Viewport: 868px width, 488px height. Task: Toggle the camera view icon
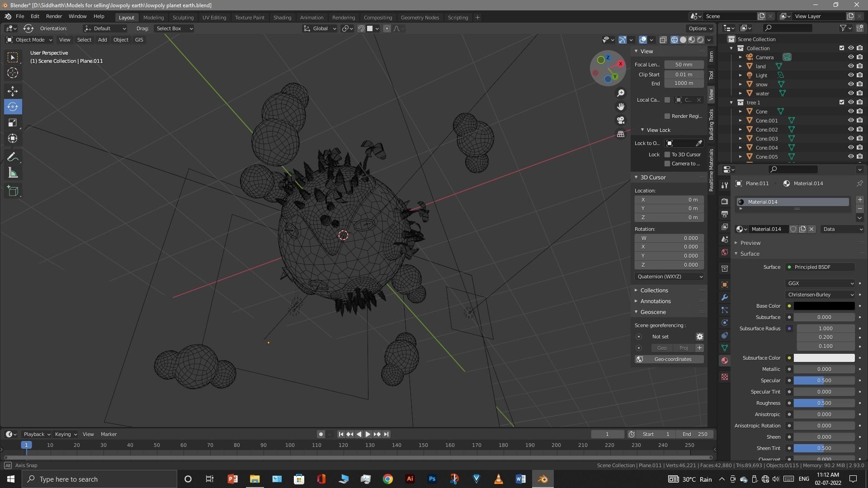pyautogui.click(x=621, y=120)
